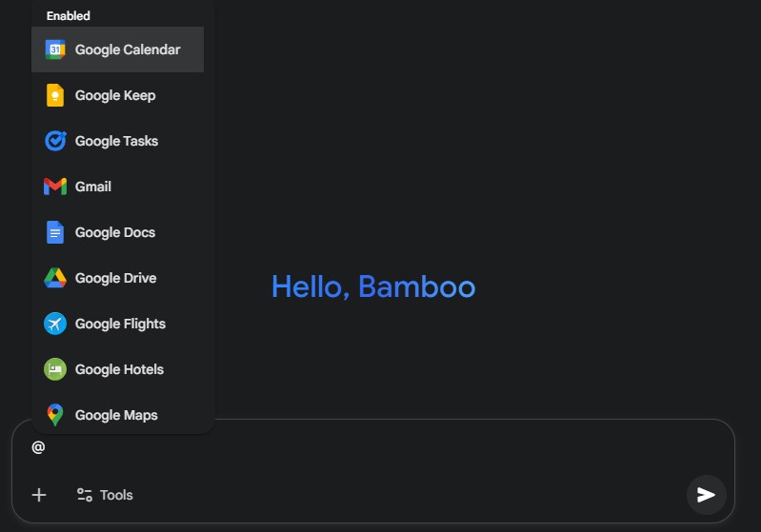Image resolution: width=761 pixels, height=532 pixels.
Task: Click the yellow Google Keep icon
Action: 55,95
